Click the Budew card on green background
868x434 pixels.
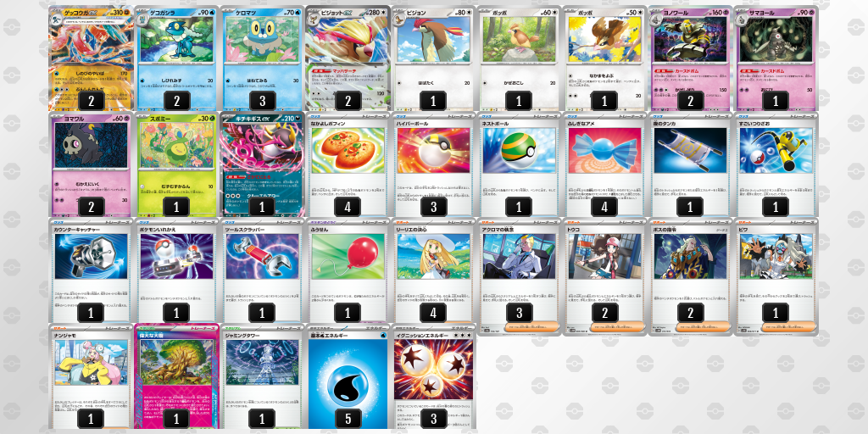[x=176, y=165]
